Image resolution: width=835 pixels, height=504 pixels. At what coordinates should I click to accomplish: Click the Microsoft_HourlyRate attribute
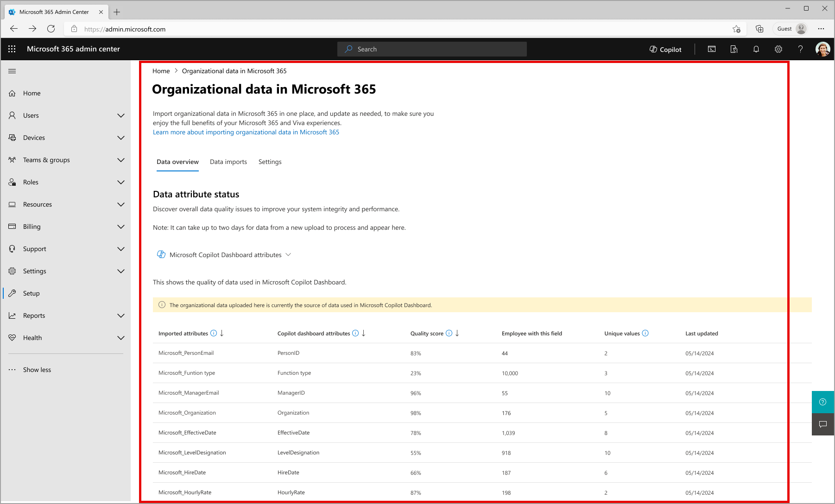185,492
